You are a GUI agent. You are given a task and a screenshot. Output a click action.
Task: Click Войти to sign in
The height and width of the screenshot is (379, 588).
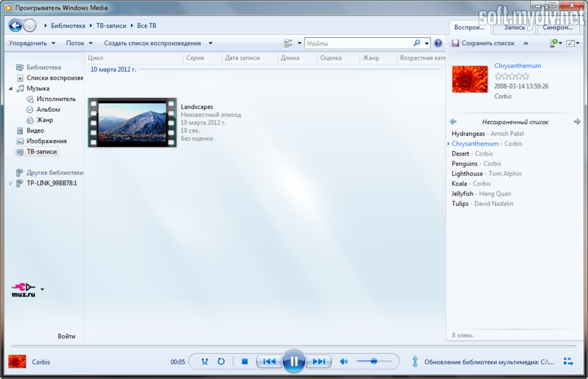pyautogui.click(x=67, y=337)
